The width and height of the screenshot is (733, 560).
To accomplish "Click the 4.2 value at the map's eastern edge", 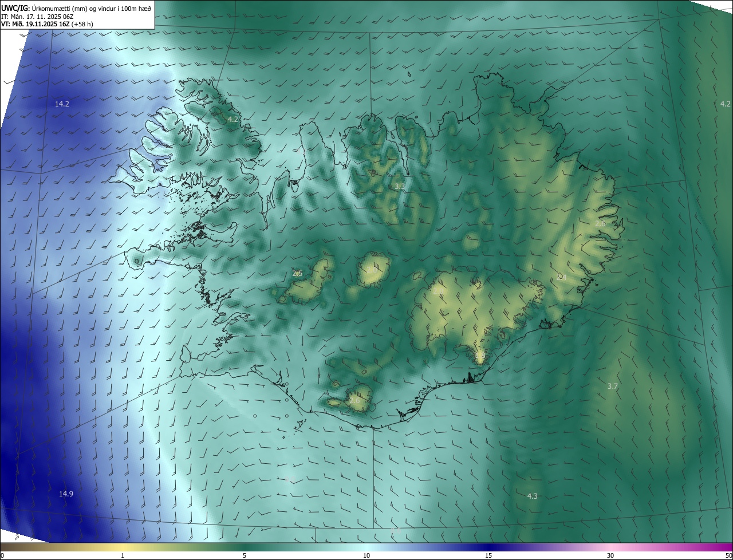I will [725, 104].
